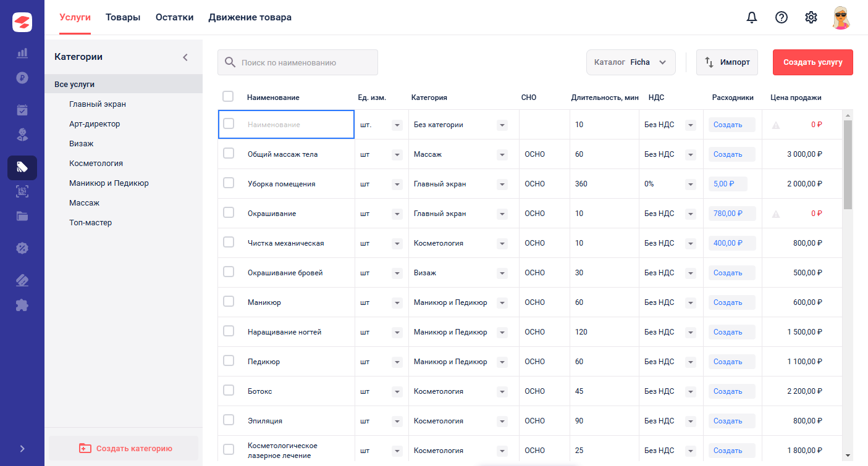Open the settings gear icon
Viewport: 868px width, 466px height.
811,17
